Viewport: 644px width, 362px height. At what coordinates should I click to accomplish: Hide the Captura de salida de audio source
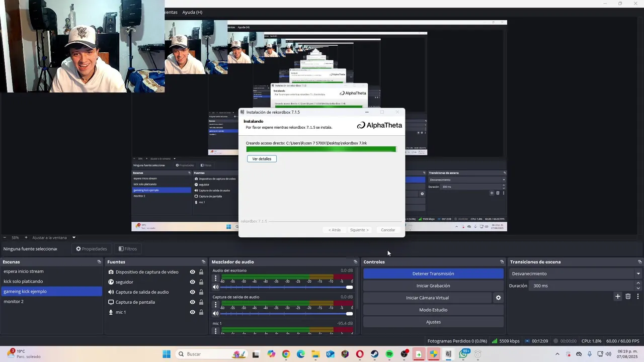point(192,292)
